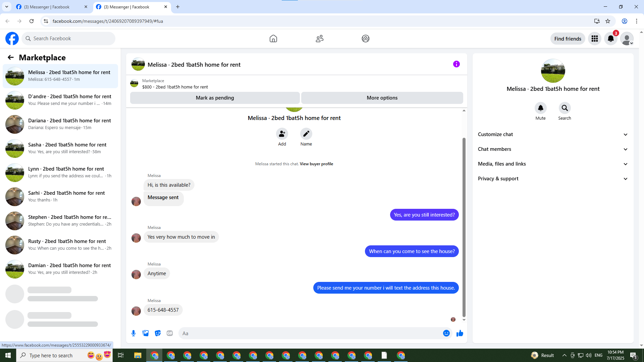Image resolution: width=644 pixels, height=362 pixels.
Task: Open the Chrome three-dot menu
Action: (x=637, y=21)
